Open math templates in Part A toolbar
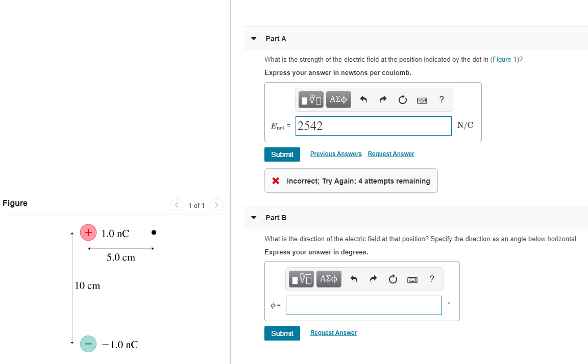588x364 pixels. click(311, 99)
